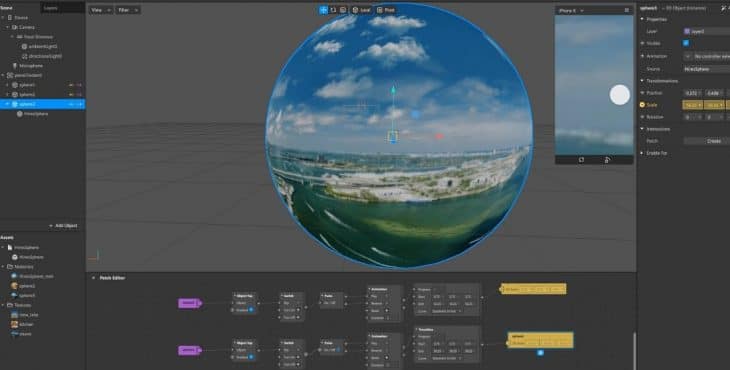The height and width of the screenshot is (370, 730).
Task: Collapse the Focal Distance tree node
Action: click(13, 37)
